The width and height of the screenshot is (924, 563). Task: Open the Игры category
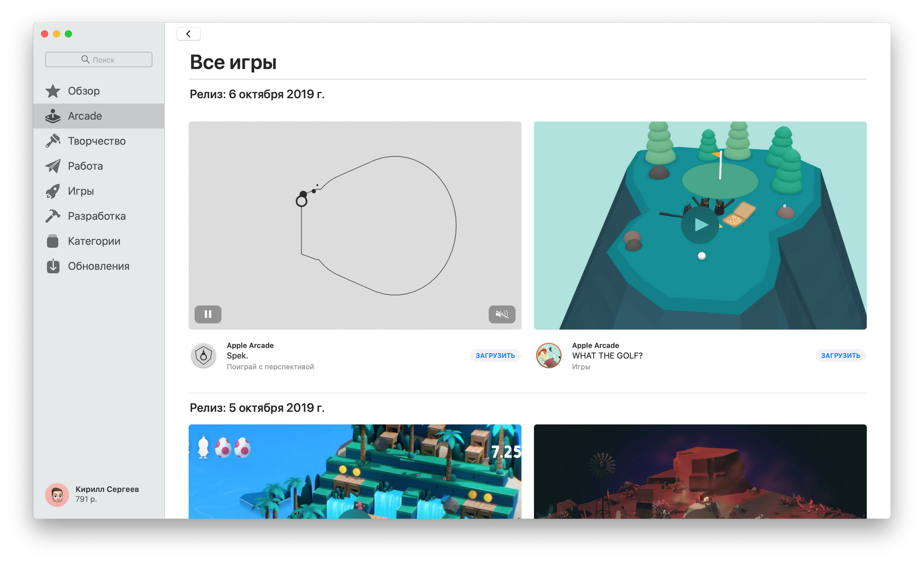(x=99, y=191)
